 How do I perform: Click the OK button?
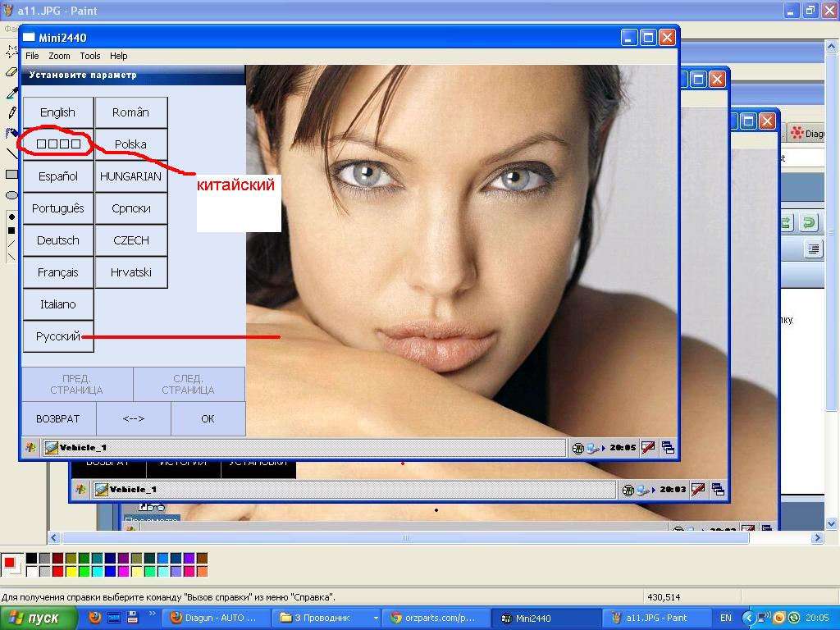208,419
